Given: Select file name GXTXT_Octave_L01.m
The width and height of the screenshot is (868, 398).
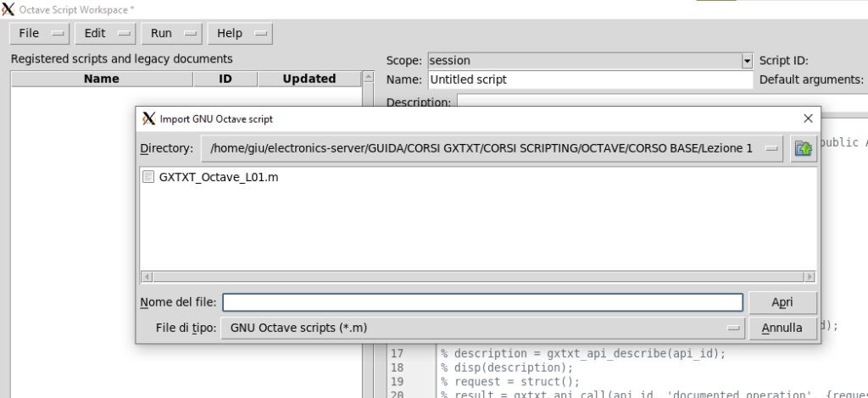Looking at the screenshot, I should click(219, 177).
